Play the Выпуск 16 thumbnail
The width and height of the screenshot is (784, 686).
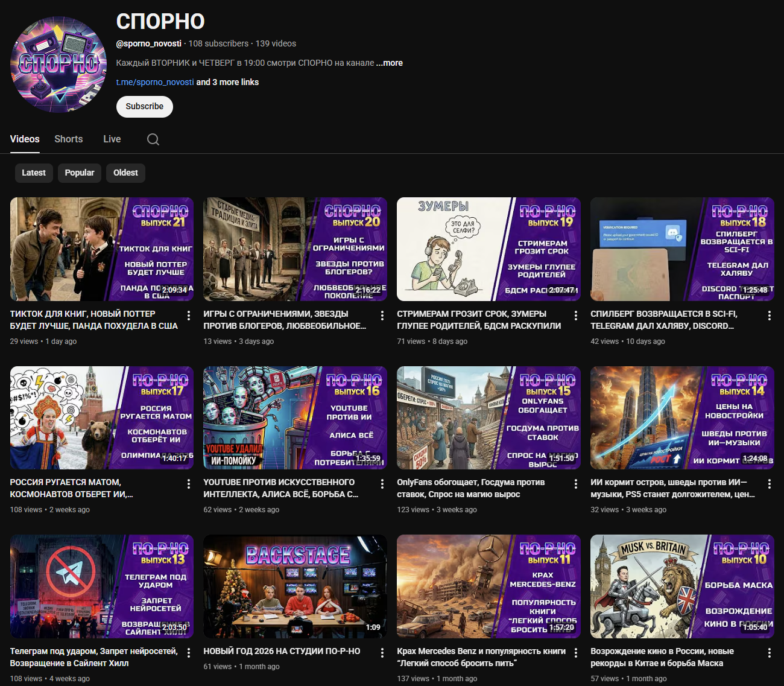[296, 418]
